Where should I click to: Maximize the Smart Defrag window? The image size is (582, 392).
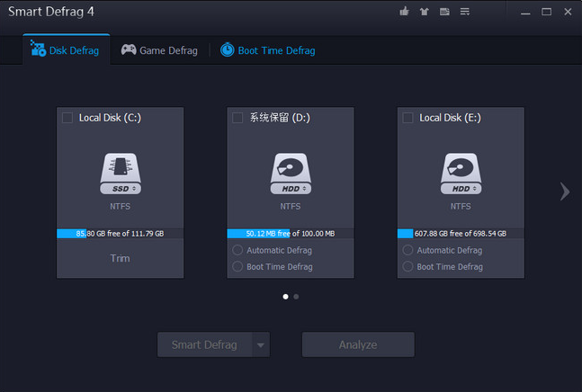546,12
